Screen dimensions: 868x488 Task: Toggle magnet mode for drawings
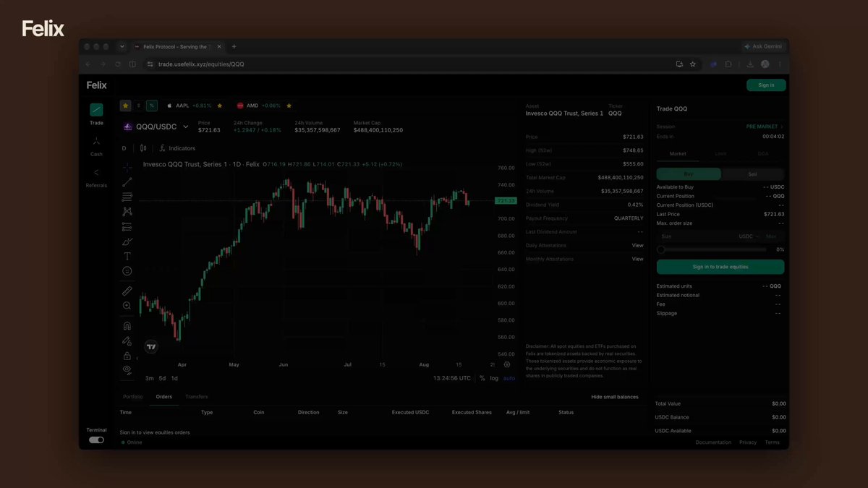coord(127,326)
